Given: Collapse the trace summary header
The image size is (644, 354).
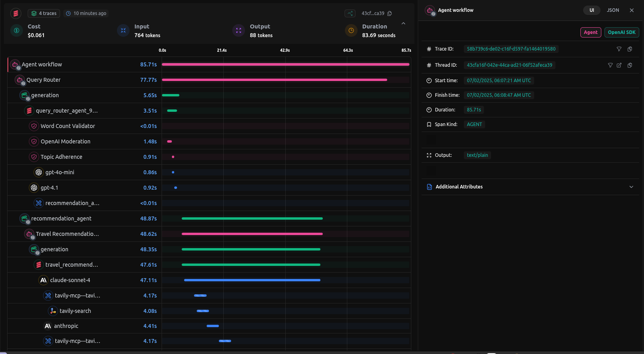Looking at the screenshot, I should click(x=403, y=24).
